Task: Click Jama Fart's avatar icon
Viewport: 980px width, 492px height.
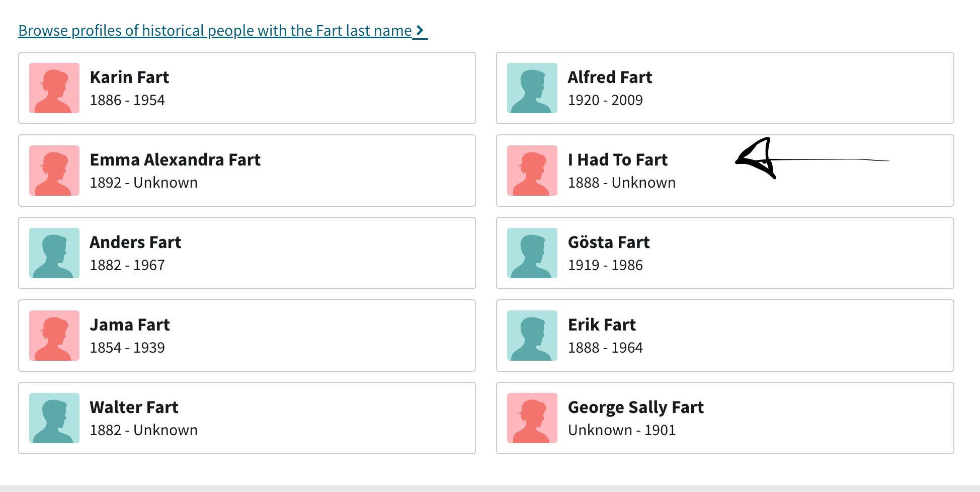Action: pyautogui.click(x=54, y=336)
